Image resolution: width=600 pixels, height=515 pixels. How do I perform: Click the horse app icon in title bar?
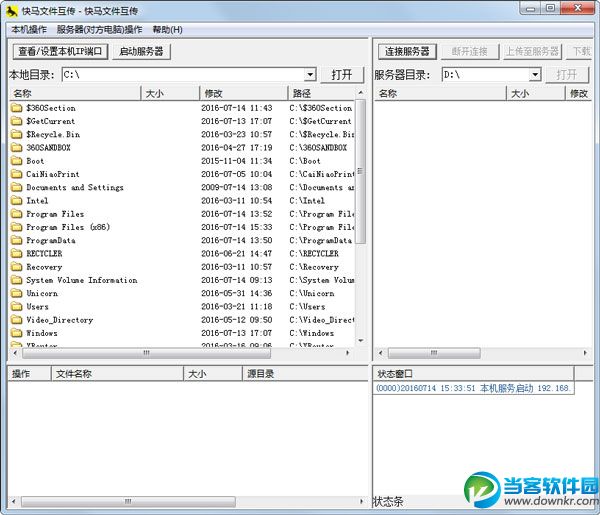(x=11, y=11)
